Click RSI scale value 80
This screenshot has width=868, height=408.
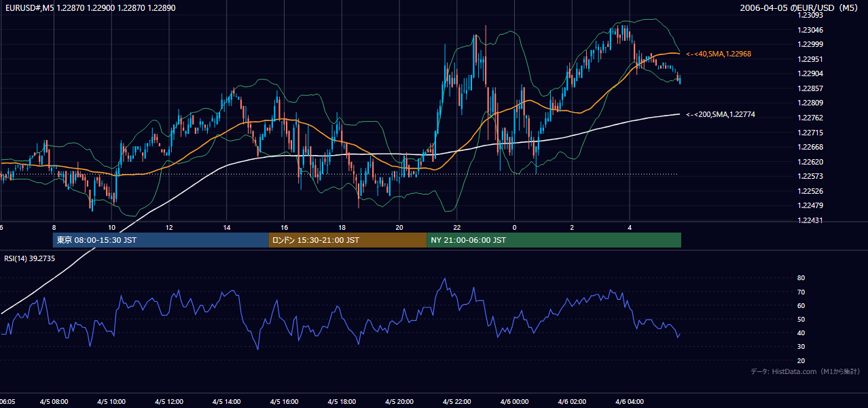pos(801,278)
